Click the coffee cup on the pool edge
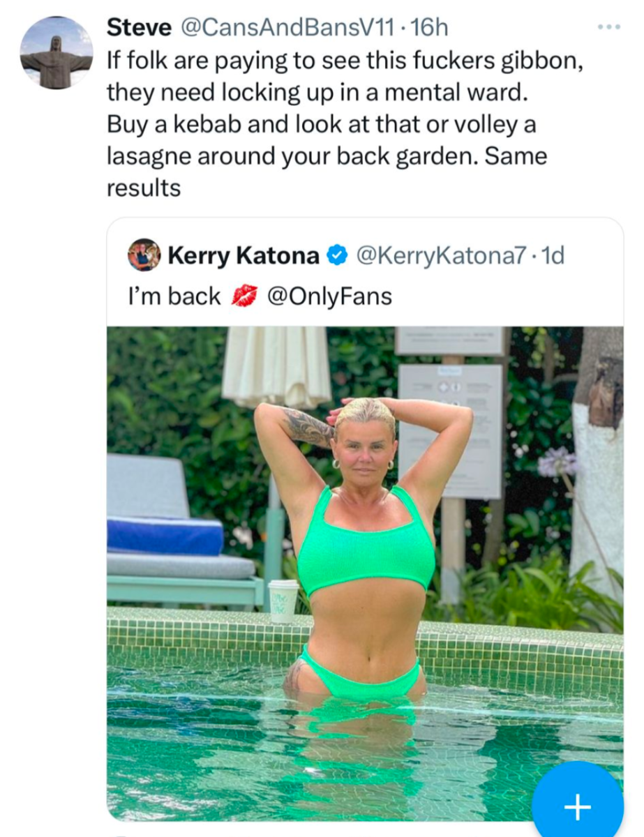This screenshot has width=644, height=837. click(x=283, y=600)
